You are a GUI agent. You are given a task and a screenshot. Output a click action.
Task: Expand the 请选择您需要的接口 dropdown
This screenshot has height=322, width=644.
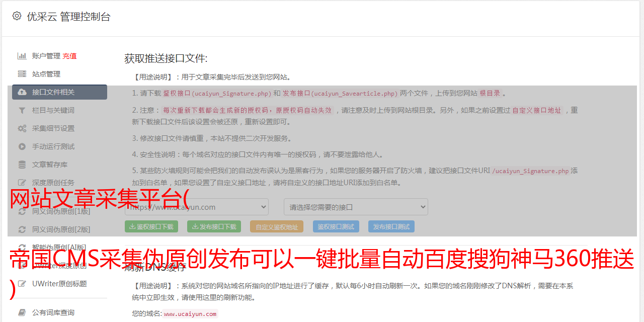pyautogui.click(x=356, y=207)
